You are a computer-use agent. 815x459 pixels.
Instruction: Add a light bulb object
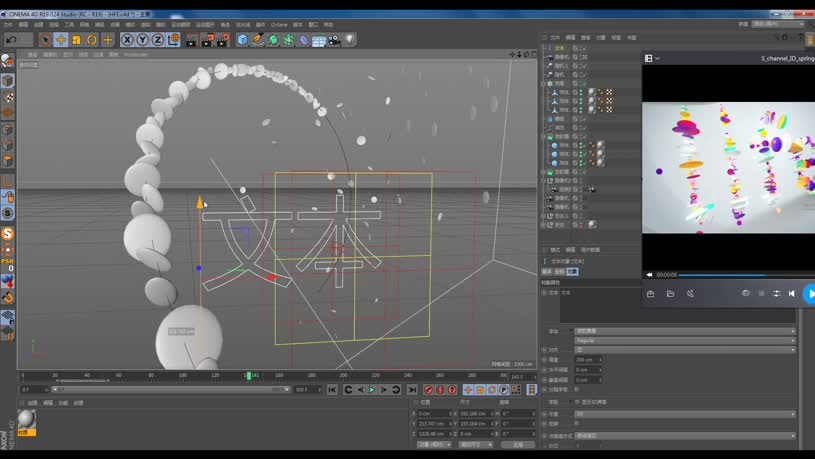pos(349,40)
